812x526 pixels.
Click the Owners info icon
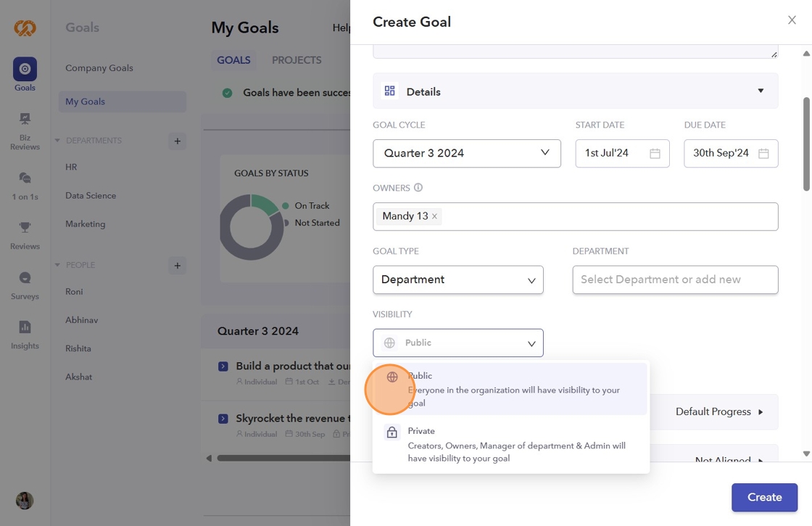[418, 188]
